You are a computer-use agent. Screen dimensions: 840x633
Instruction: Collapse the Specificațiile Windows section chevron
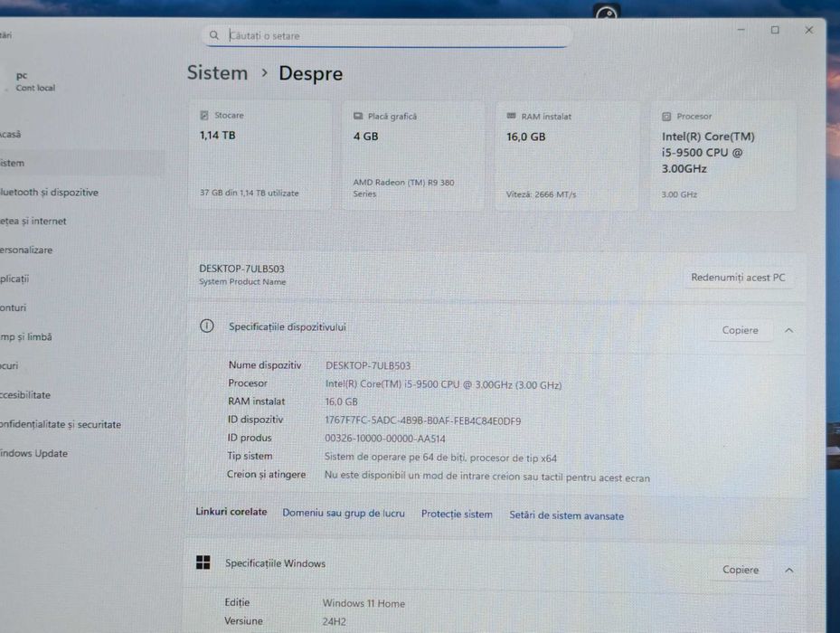[x=789, y=570]
